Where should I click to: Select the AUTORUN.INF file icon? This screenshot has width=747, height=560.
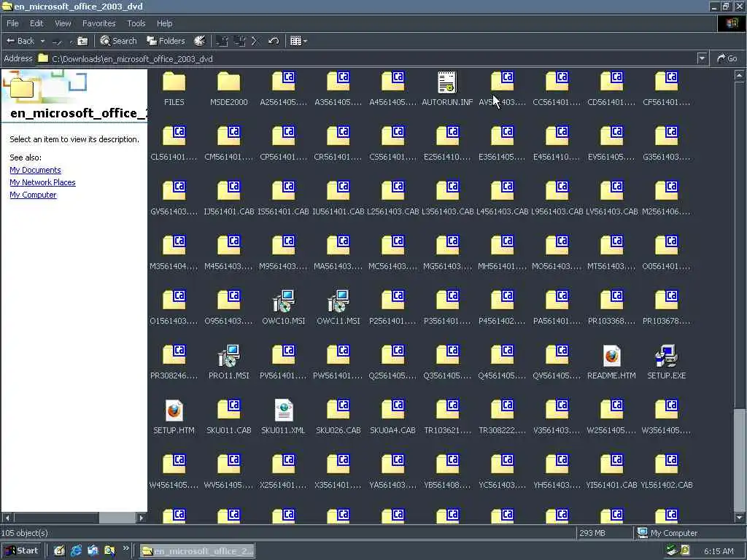point(447,82)
